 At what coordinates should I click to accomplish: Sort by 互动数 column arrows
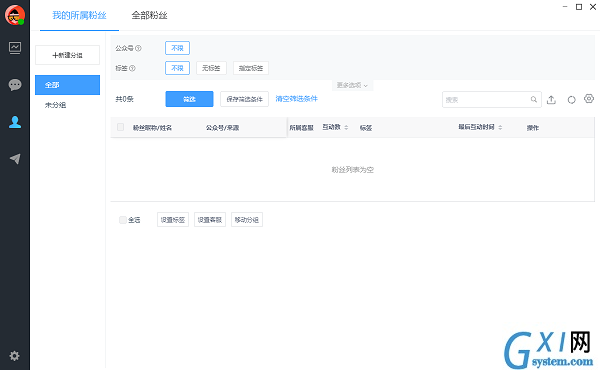point(346,127)
